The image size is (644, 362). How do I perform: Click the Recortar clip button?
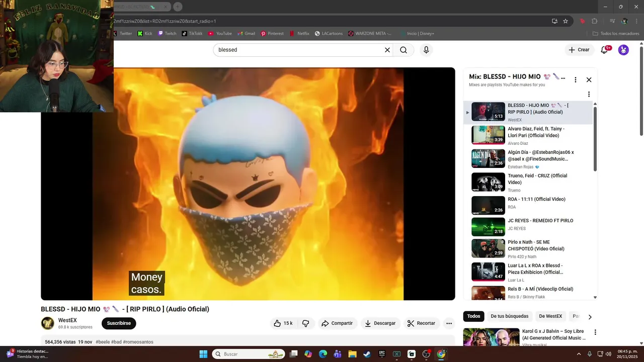pyautogui.click(x=421, y=323)
